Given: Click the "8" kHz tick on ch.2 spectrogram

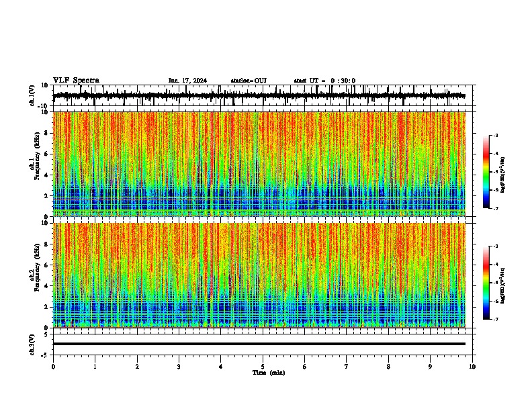Looking at the screenshot, I should coord(47,244).
